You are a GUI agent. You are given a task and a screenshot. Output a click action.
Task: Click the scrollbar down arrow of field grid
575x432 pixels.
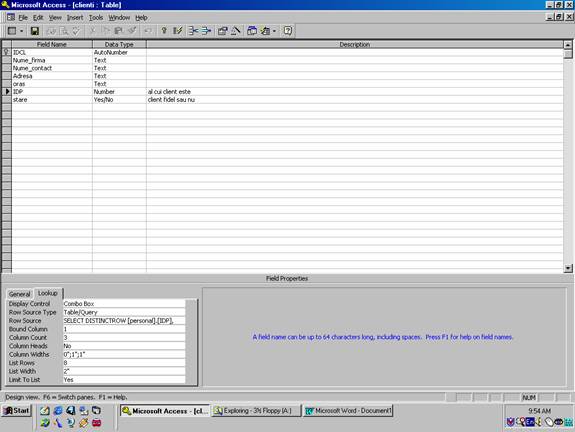pyautogui.click(x=568, y=268)
